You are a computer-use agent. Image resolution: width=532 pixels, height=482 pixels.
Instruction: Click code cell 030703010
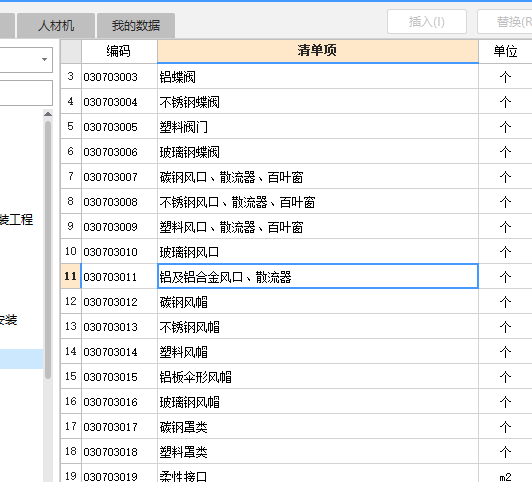click(x=119, y=252)
